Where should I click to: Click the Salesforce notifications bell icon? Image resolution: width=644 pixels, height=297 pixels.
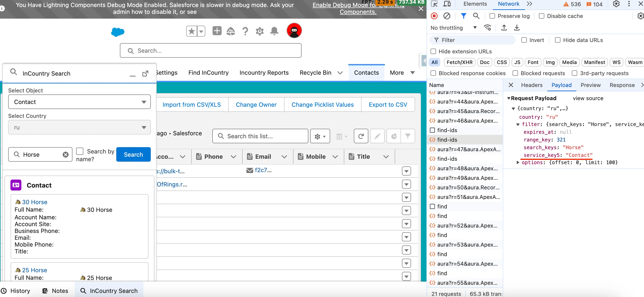click(x=274, y=31)
